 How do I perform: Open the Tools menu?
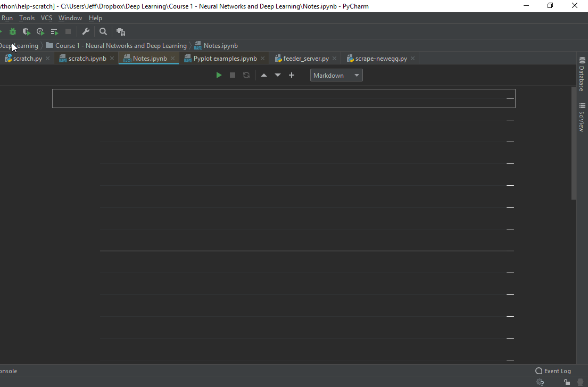tap(27, 18)
